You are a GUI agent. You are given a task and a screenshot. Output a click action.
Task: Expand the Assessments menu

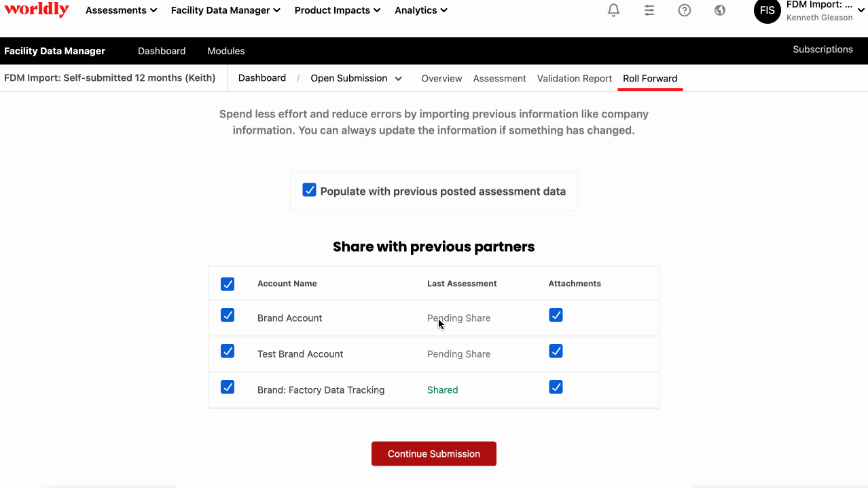click(121, 10)
